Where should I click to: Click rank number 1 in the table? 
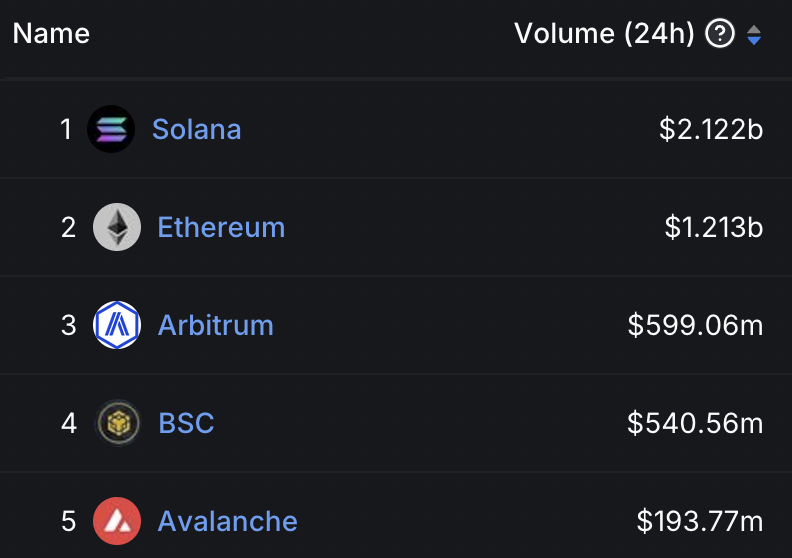(66, 129)
